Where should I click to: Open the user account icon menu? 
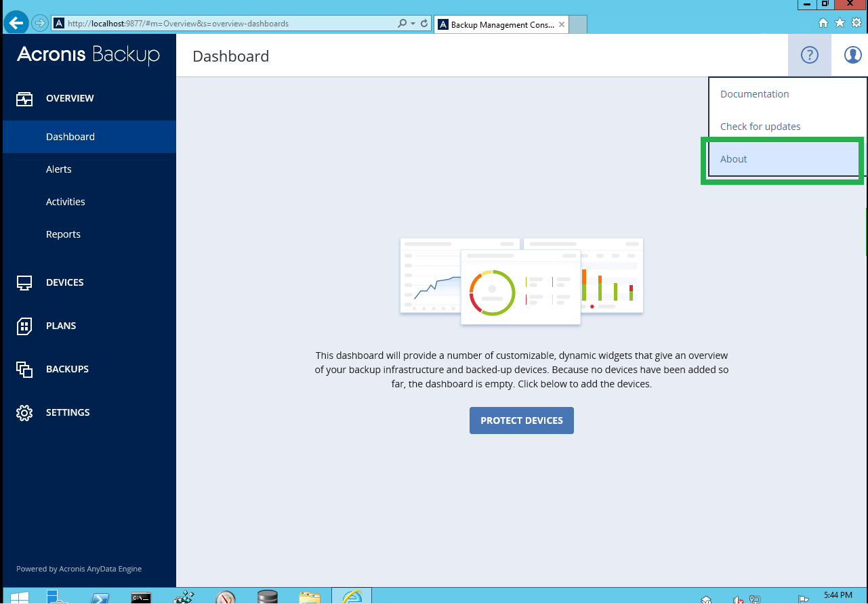click(852, 56)
